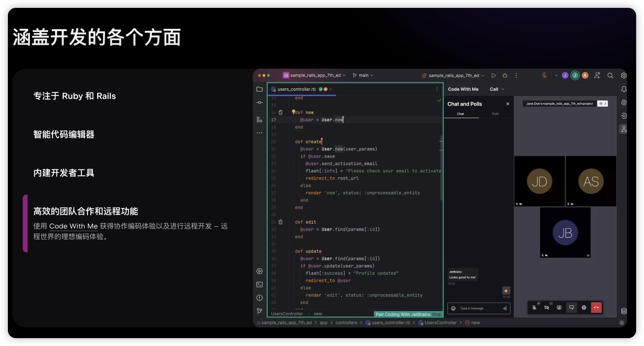Viewport: 644px width, 346px height.
Task: Open the sample_rails_app_7th_ed project dropdown
Action: [x=315, y=76]
